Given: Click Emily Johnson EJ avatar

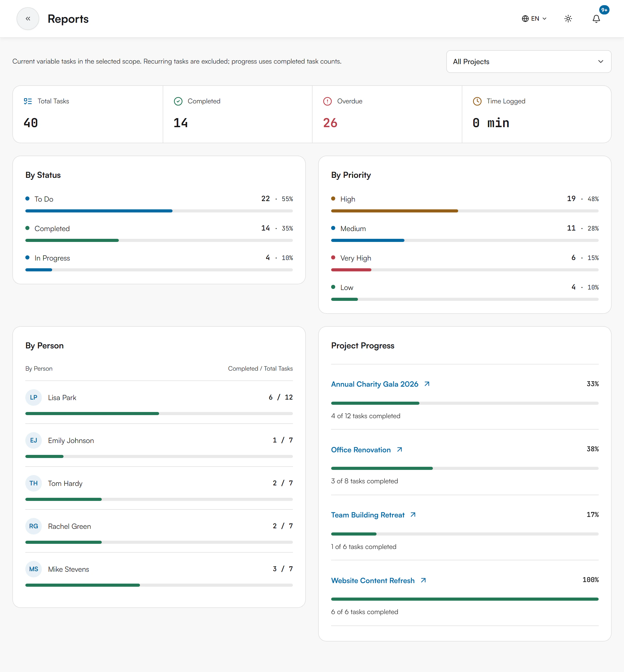Looking at the screenshot, I should (x=33, y=440).
